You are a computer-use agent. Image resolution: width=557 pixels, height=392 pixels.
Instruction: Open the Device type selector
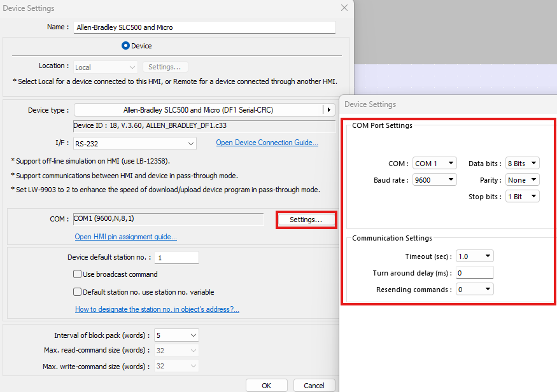(x=204, y=110)
